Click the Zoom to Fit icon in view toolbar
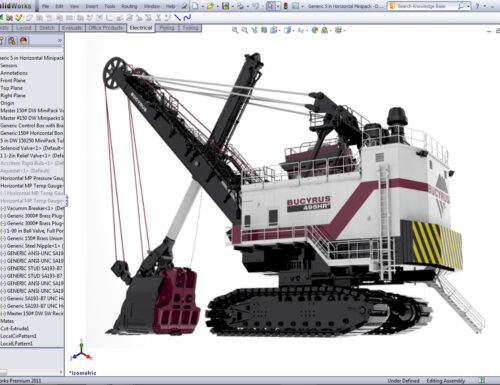The height and width of the screenshot is (385, 500). (235, 30)
